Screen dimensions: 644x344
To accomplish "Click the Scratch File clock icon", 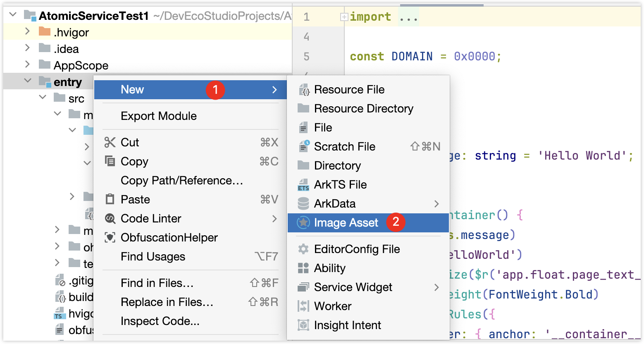I will [x=303, y=146].
